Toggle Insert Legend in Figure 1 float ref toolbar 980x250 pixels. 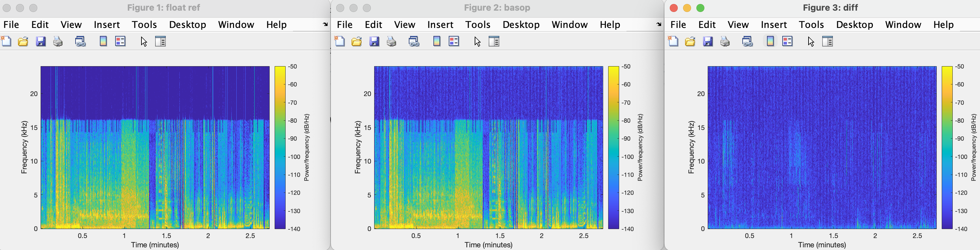pyautogui.click(x=120, y=41)
